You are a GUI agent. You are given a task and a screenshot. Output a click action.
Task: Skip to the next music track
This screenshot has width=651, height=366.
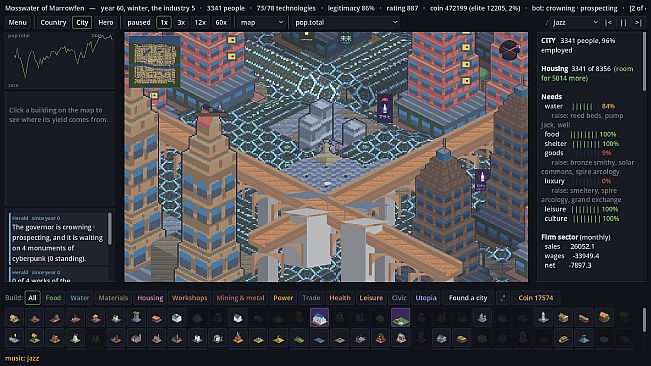[638, 22]
